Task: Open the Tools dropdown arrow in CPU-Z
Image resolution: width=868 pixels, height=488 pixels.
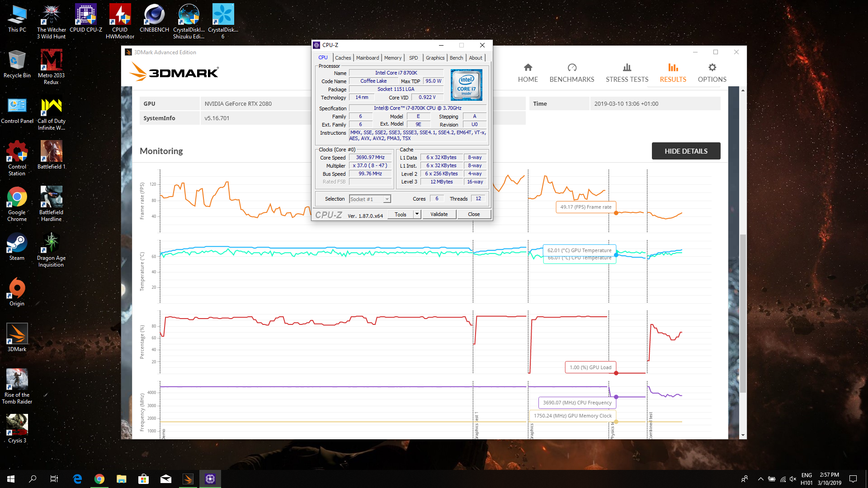Action: point(417,214)
